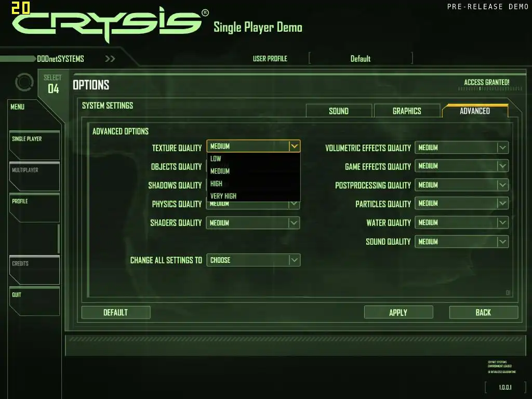
Task: Click the ACCESS GRANTED! text
Action: pyautogui.click(x=486, y=82)
